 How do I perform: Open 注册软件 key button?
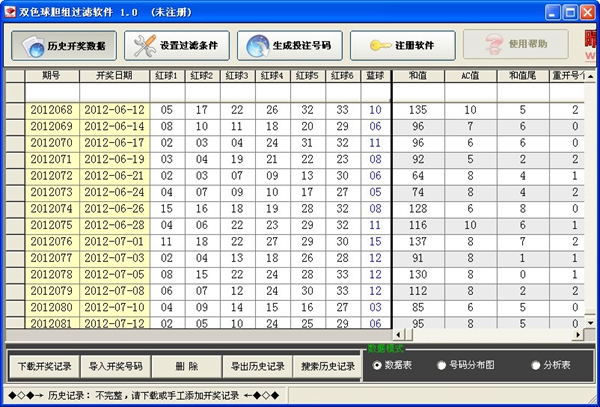pos(403,46)
